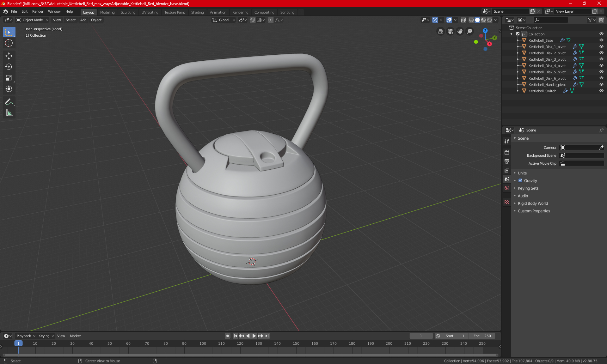
Task: Open the Render menu
Action: pos(38,11)
